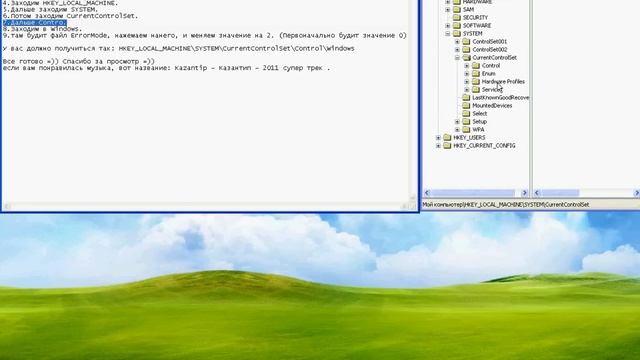The height and width of the screenshot is (360, 640).
Task: Expand the Setup registry key
Action: tap(457, 121)
